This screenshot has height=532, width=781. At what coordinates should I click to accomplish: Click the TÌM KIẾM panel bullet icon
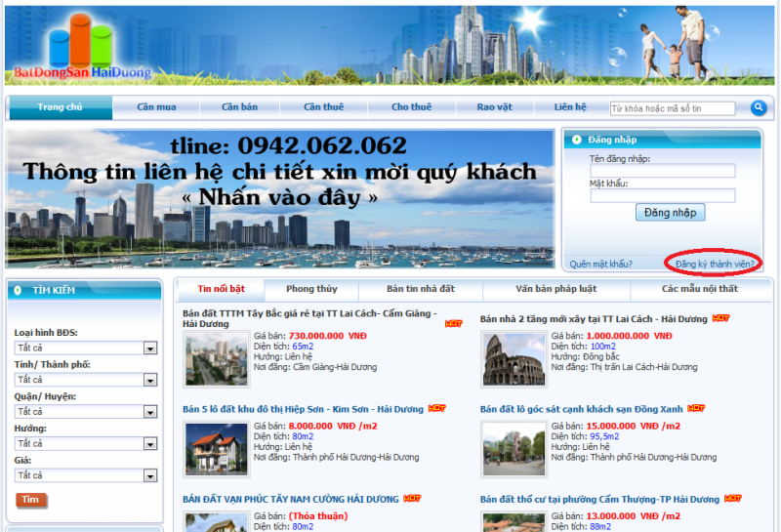[x=18, y=290]
